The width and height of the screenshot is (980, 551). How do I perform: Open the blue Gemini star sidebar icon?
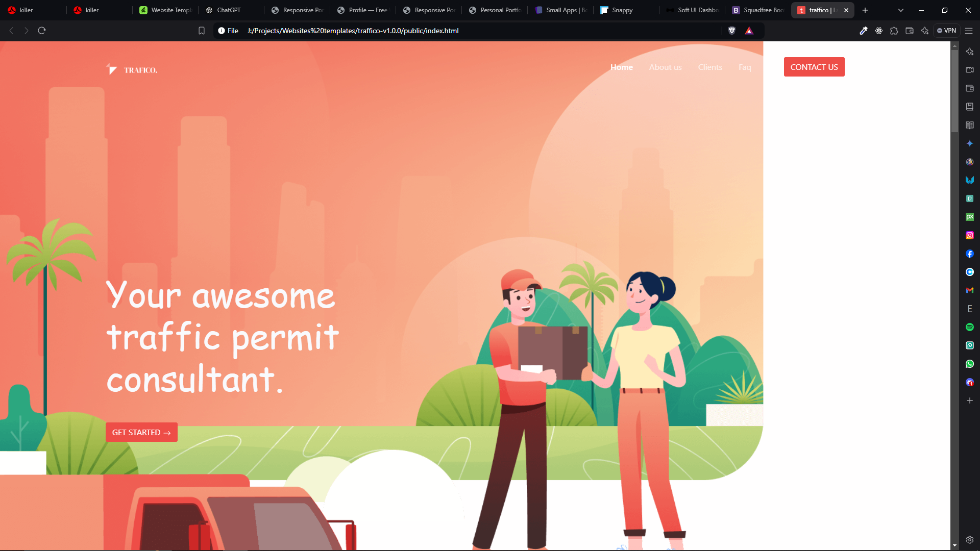pos(970,143)
